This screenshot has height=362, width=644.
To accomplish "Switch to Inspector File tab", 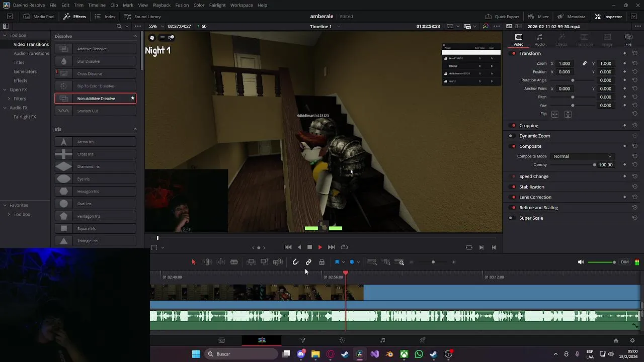I will point(628,40).
